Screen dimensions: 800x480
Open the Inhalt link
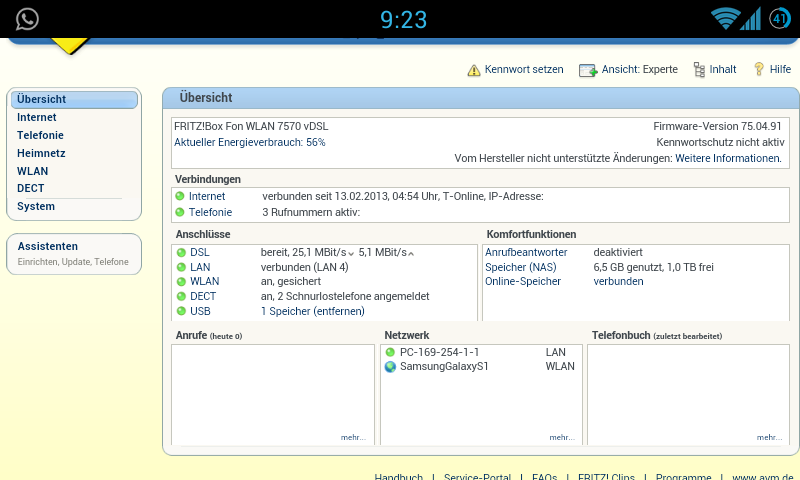click(723, 69)
